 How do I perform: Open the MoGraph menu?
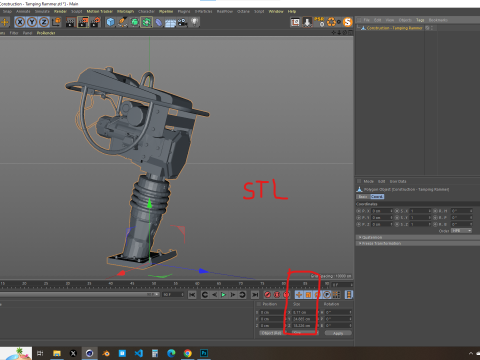[125, 11]
